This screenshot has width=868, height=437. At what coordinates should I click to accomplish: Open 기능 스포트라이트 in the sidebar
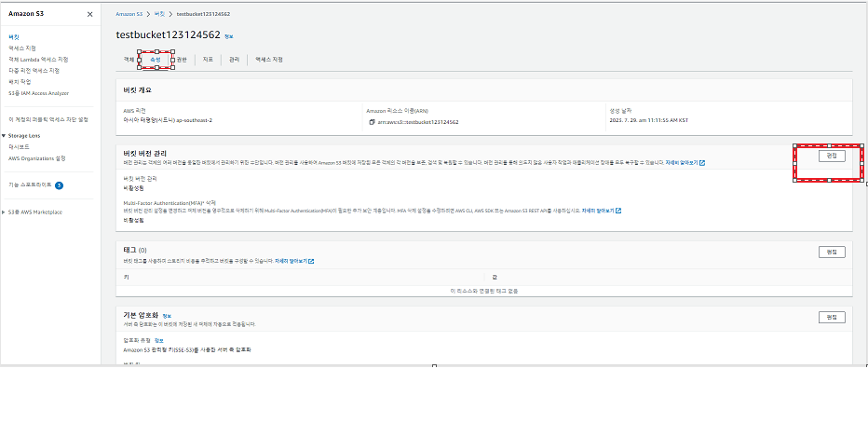point(30,184)
